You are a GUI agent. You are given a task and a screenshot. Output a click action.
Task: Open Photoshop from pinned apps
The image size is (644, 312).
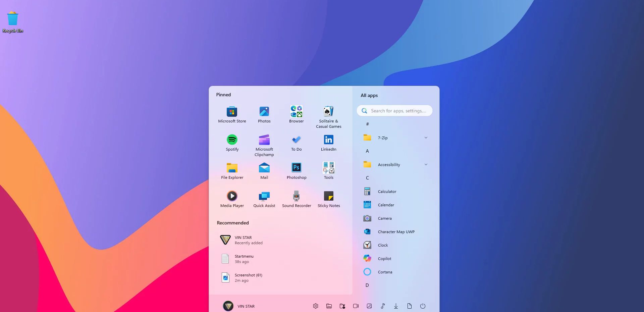(296, 171)
